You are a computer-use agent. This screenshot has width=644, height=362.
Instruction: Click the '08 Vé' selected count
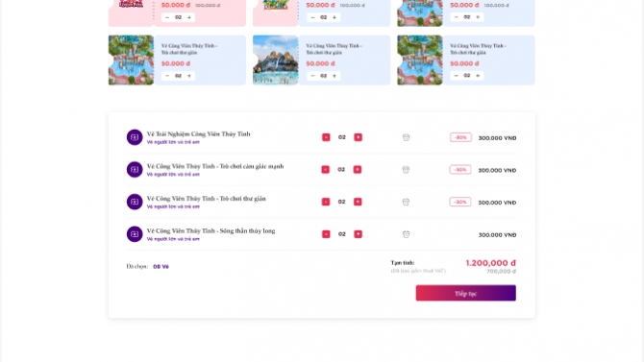coord(161,266)
